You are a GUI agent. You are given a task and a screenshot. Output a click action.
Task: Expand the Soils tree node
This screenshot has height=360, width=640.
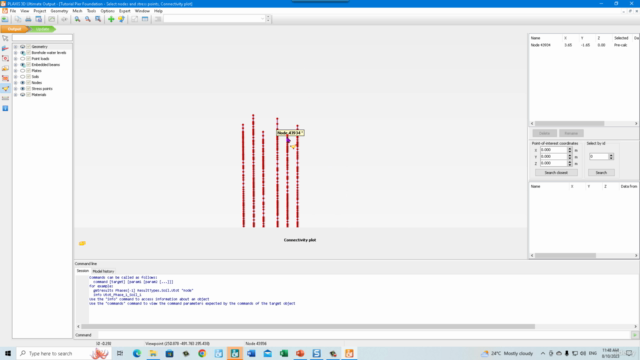(16, 77)
